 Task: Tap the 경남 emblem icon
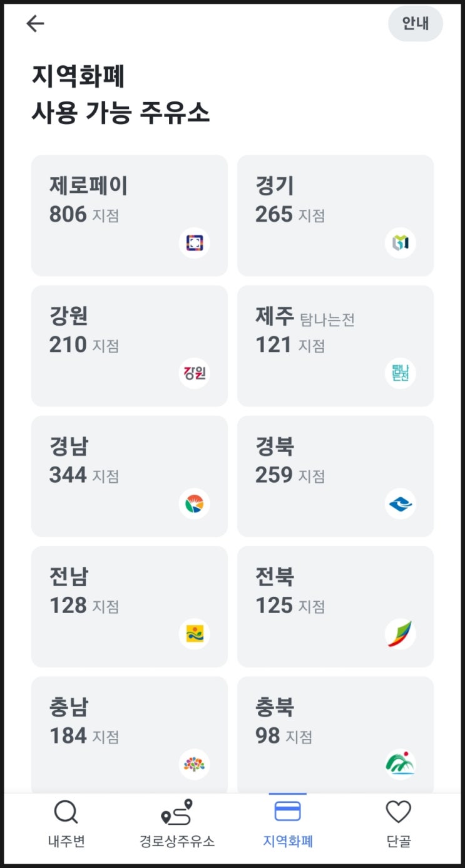pyautogui.click(x=194, y=504)
